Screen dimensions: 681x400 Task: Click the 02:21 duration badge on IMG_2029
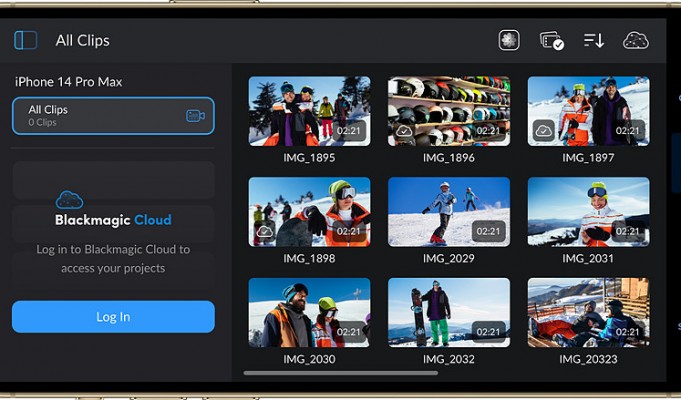pos(489,231)
